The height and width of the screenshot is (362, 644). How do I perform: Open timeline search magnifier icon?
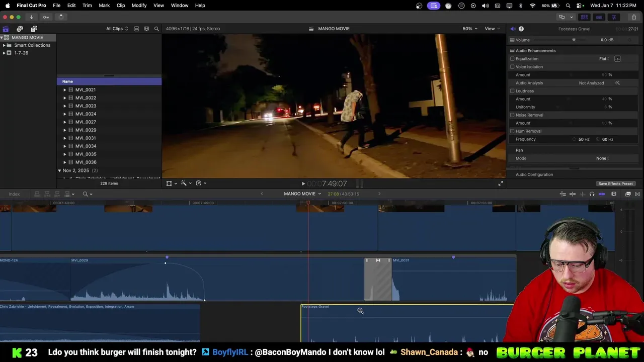(x=86, y=194)
